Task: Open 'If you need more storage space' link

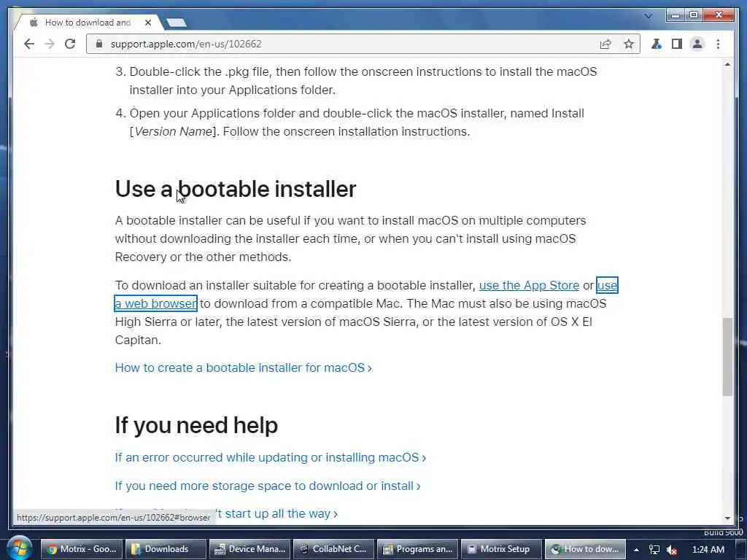Action: point(268,486)
